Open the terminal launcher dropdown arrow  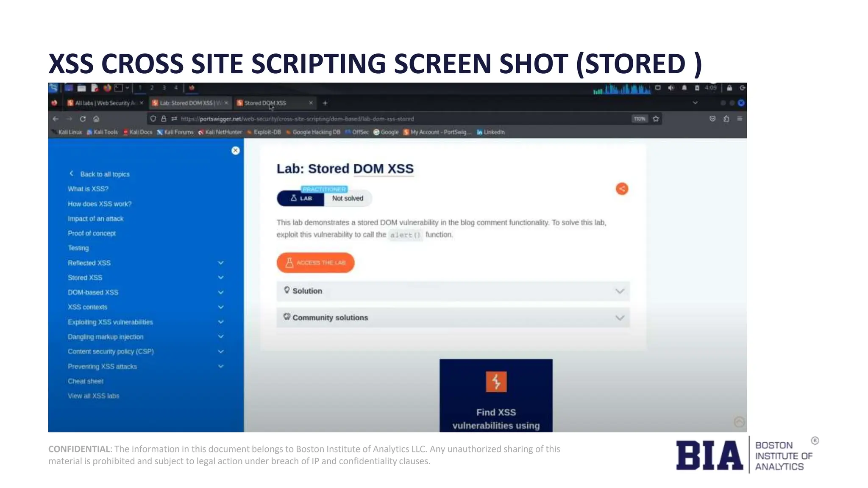(127, 88)
